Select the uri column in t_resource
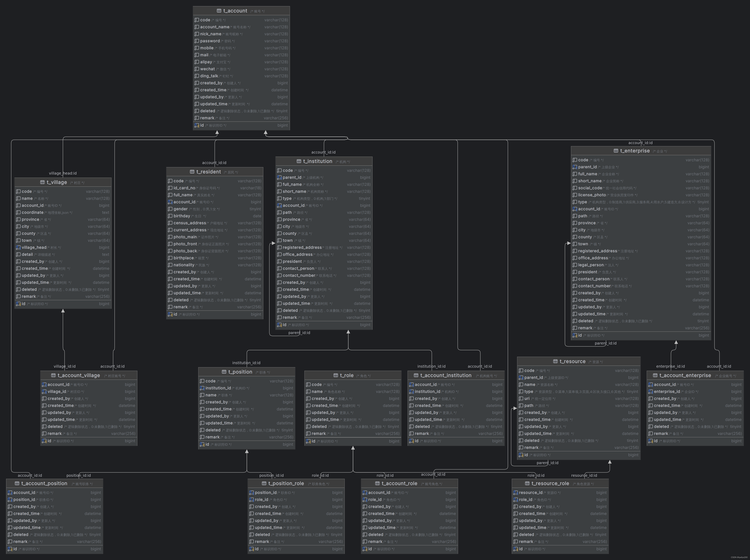The width and height of the screenshot is (750, 560). pos(579,399)
